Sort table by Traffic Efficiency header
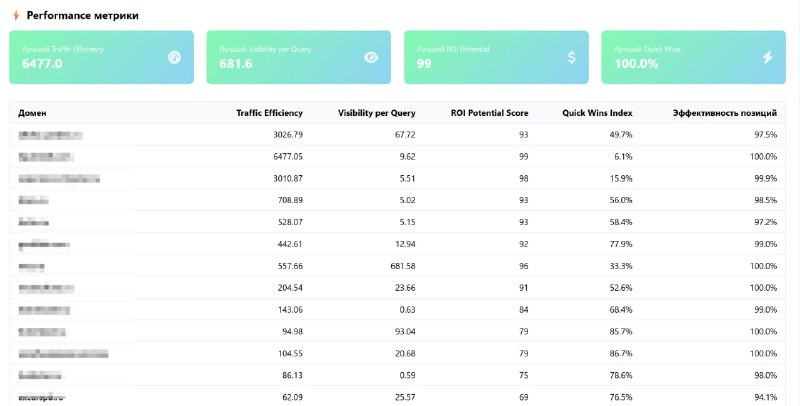The height and width of the screenshot is (406, 800). pyautogui.click(x=269, y=113)
